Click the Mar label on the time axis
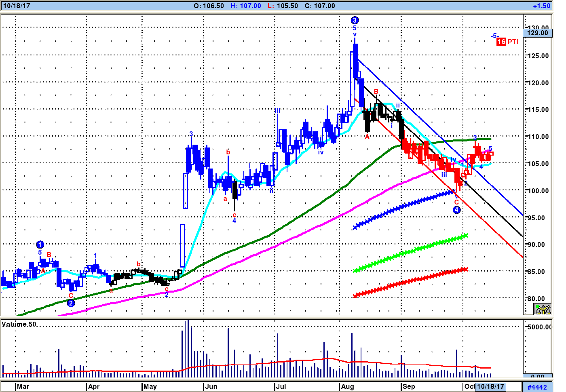This screenshot has width=566, height=392. [23, 386]
